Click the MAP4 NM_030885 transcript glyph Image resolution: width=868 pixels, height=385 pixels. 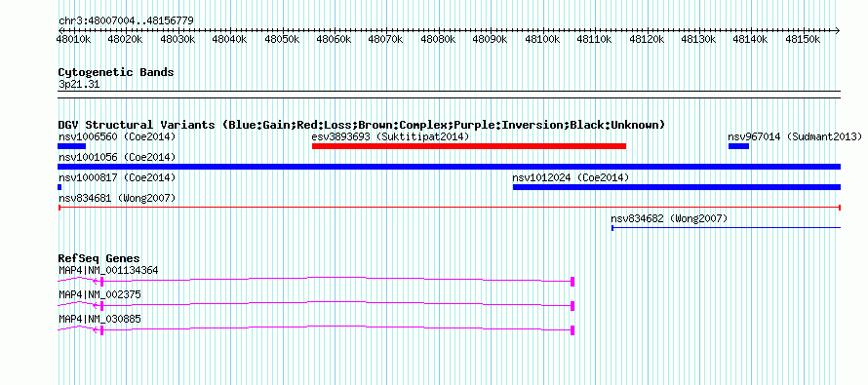tap(316, 329)
